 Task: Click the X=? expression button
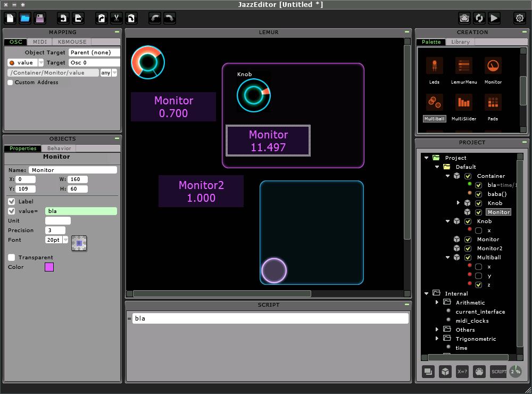click(462, 372)
